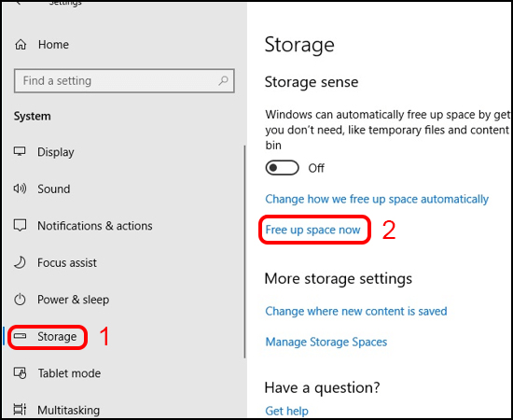Open Change how we free up space automatically

(377, 199)
